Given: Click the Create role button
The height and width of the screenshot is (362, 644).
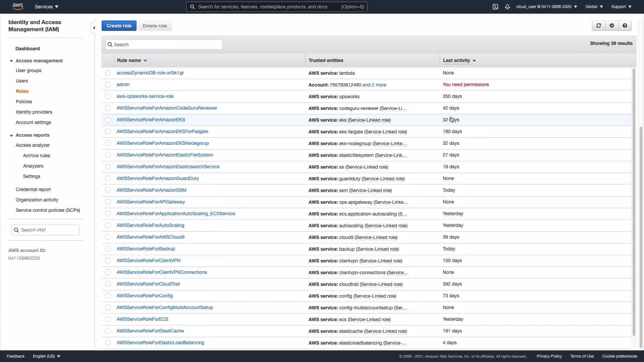Looking at the screenshot, I should coord(119,26).
